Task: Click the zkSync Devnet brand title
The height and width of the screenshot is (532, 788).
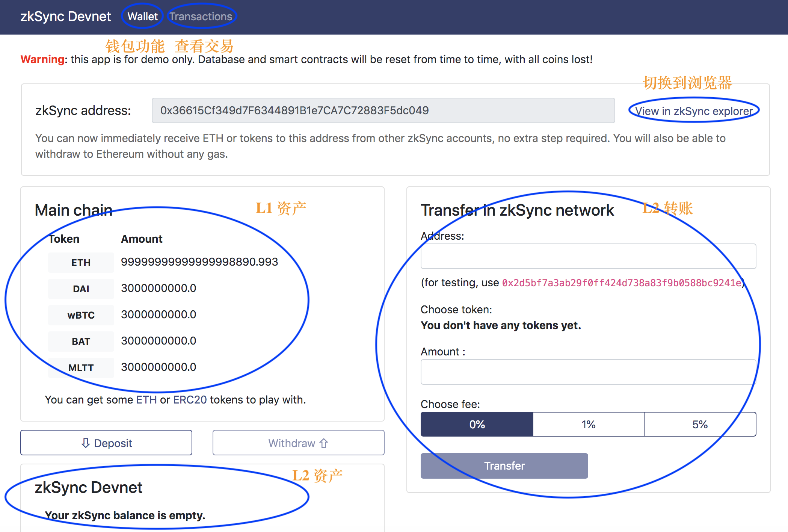Action: point(66,17)
